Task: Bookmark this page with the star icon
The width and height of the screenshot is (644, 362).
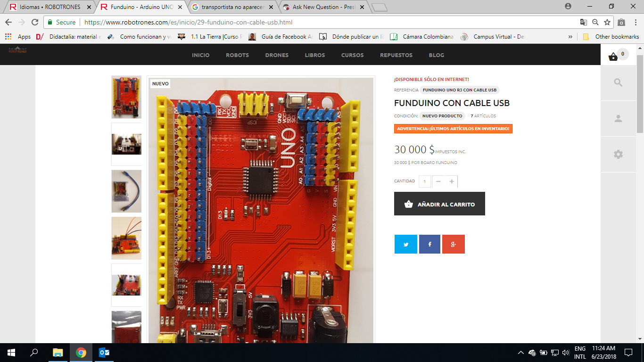Action: 607,22
